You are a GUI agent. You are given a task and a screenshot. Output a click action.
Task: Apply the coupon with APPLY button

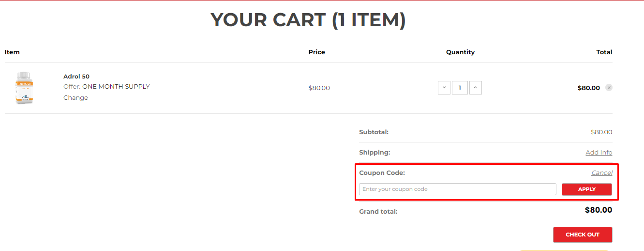[587, 189]
